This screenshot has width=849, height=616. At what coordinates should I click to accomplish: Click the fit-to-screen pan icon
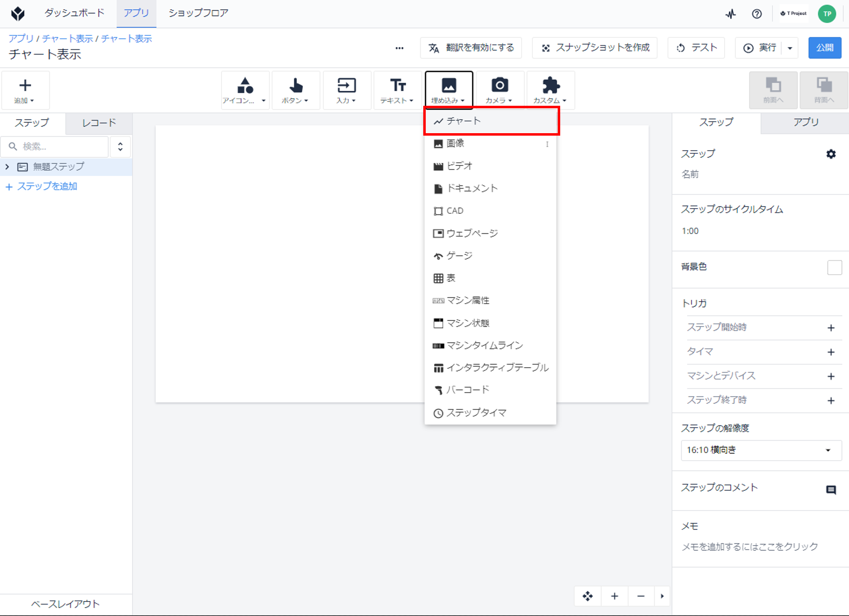coord(587,596)
